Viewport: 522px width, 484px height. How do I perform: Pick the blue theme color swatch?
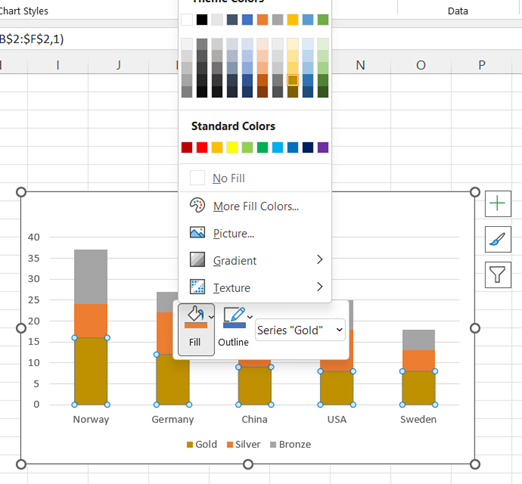click(x=247, y=20)
